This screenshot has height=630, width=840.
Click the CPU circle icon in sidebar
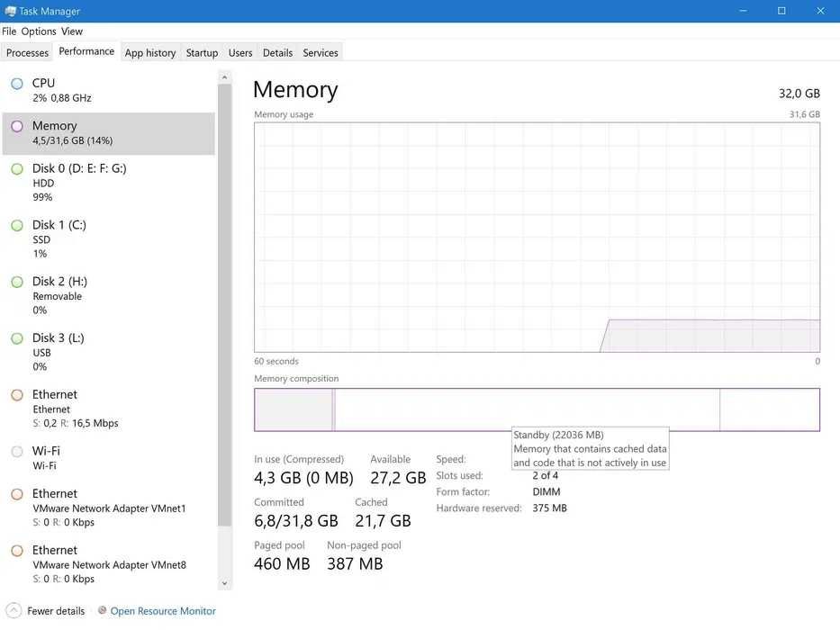pyautogui.click(x=17, y=84)
